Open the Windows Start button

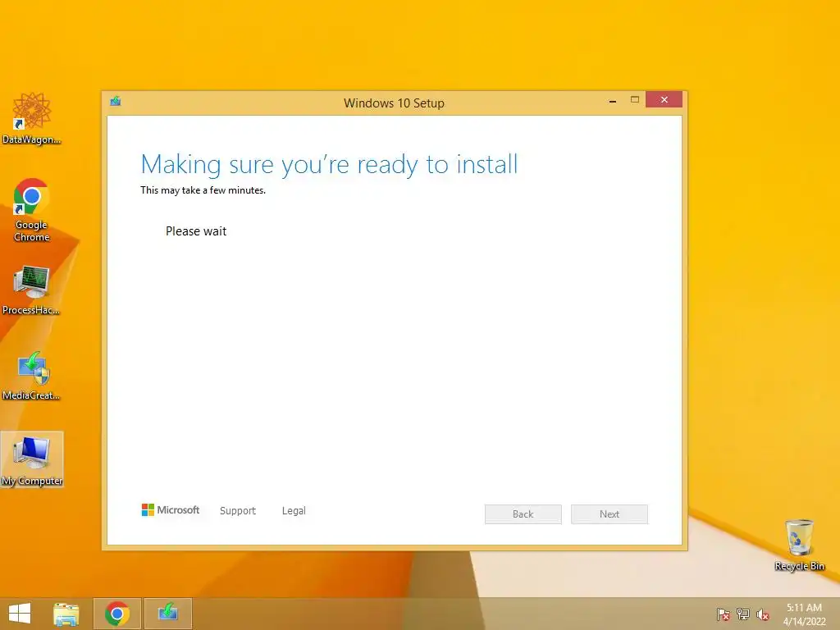click(20, 614)
